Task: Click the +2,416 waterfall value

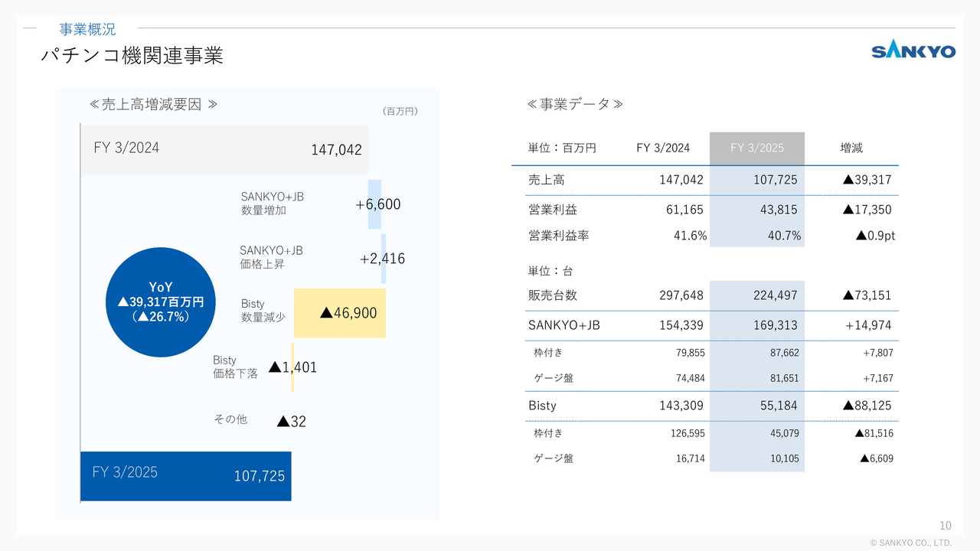Action: 382,259
